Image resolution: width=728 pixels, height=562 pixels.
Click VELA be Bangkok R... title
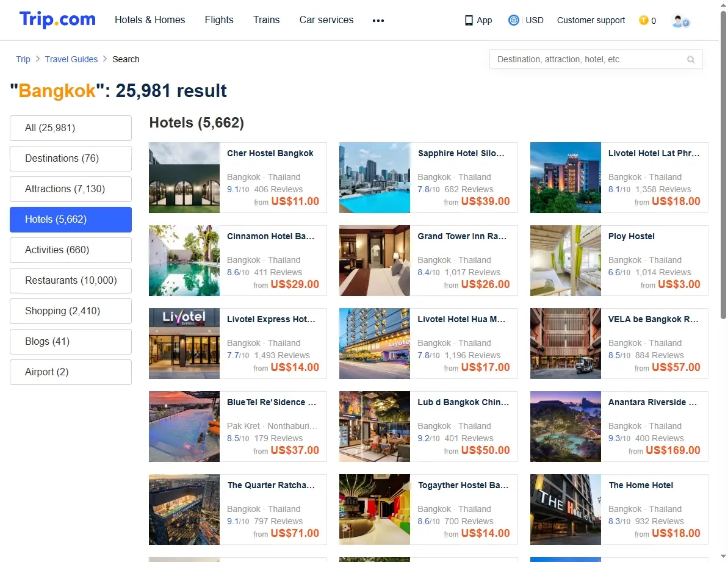tap(654, 320)
